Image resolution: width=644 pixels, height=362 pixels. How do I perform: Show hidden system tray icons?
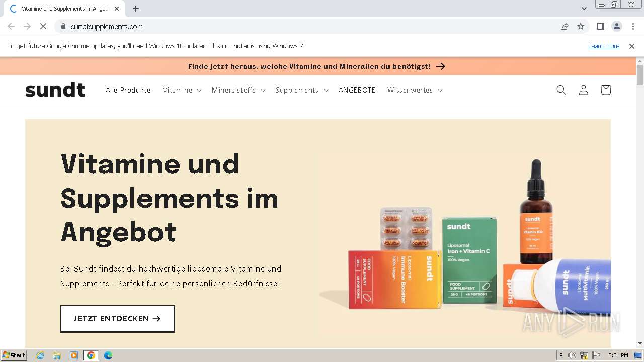click(561, 355)
